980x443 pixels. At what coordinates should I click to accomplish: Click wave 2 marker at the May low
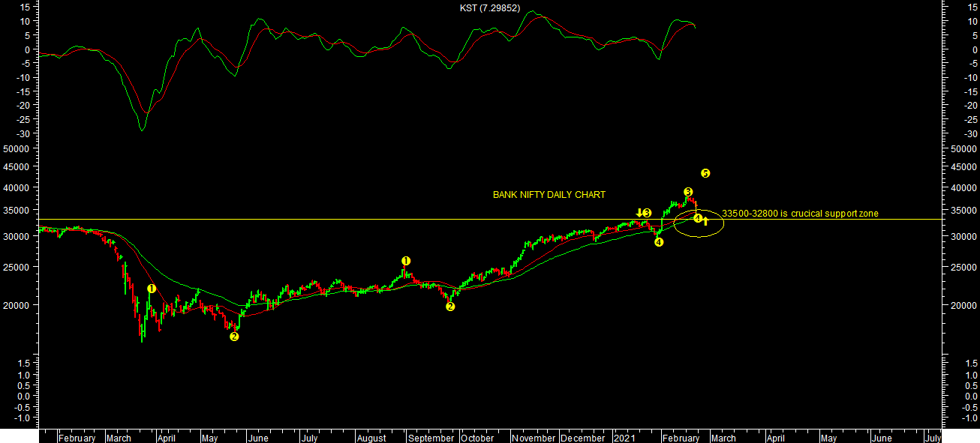tap(234, 337)
